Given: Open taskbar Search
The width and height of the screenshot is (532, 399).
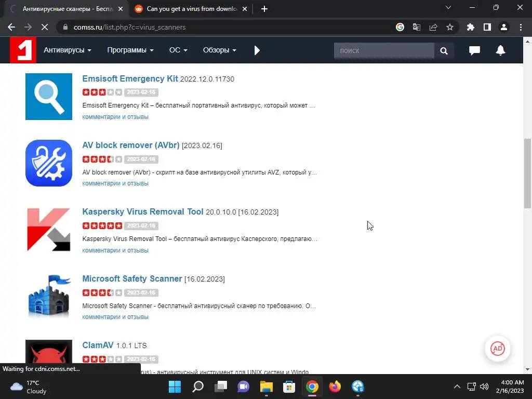Looking at the screenshot, I should (x=198, y=387).
